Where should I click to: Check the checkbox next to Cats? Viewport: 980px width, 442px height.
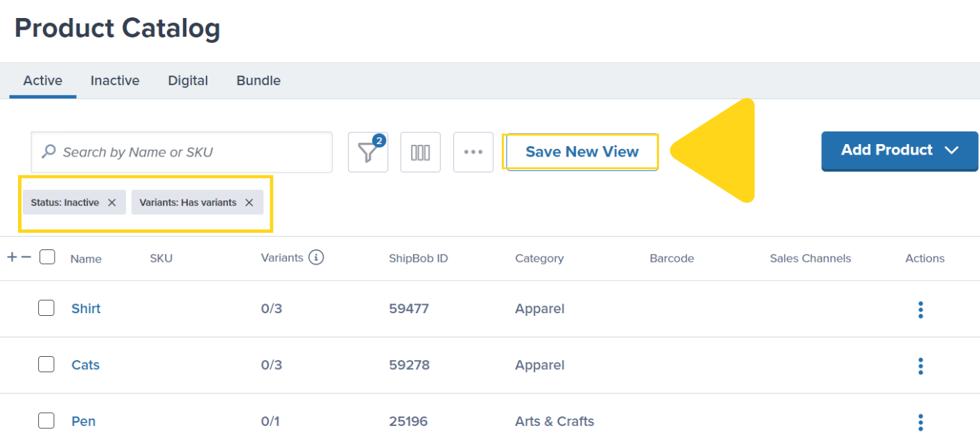click(46, 364)
